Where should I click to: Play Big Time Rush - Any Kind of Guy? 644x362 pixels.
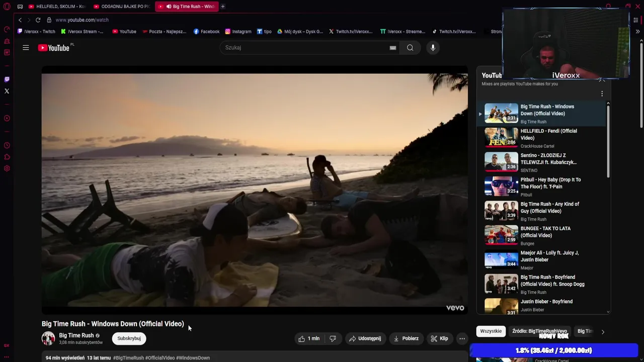pyautogui.click(x=541, y=211)
